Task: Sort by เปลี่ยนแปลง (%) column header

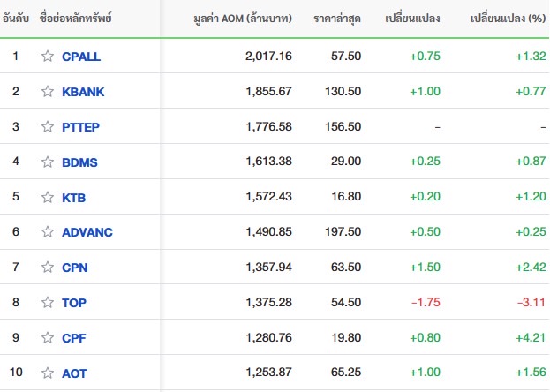Action: click(x=508, y=18)
